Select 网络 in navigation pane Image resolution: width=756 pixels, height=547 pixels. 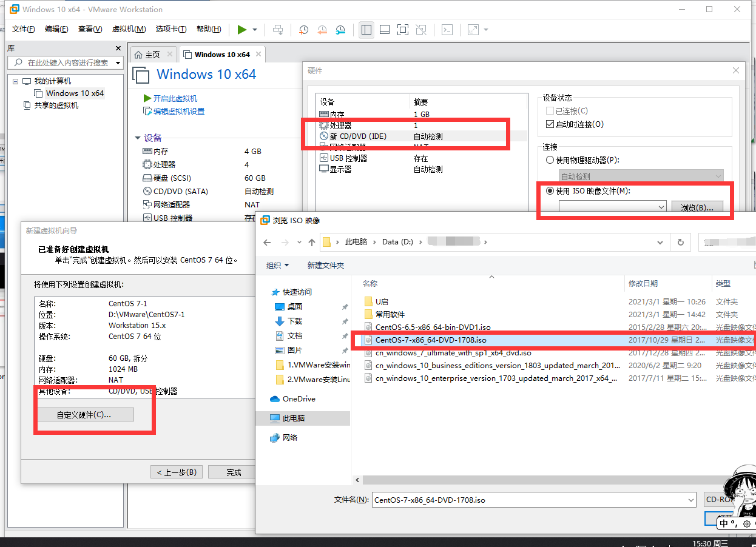point(290,437)
